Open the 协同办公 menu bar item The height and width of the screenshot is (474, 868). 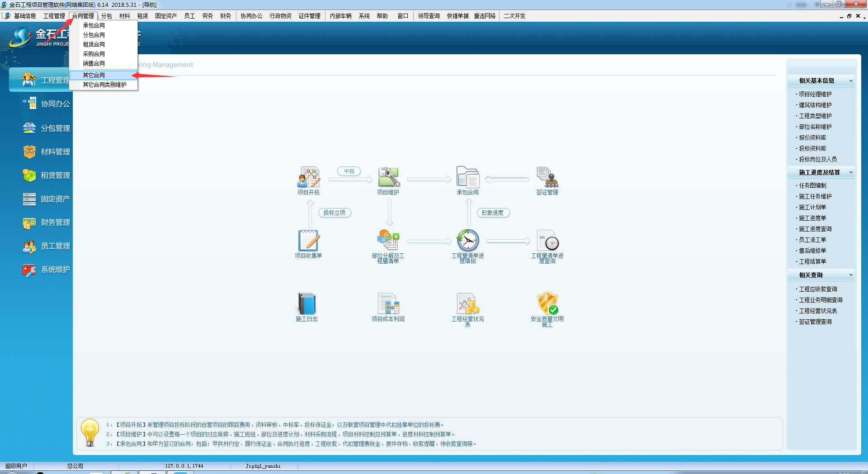(x=251, y=16)
